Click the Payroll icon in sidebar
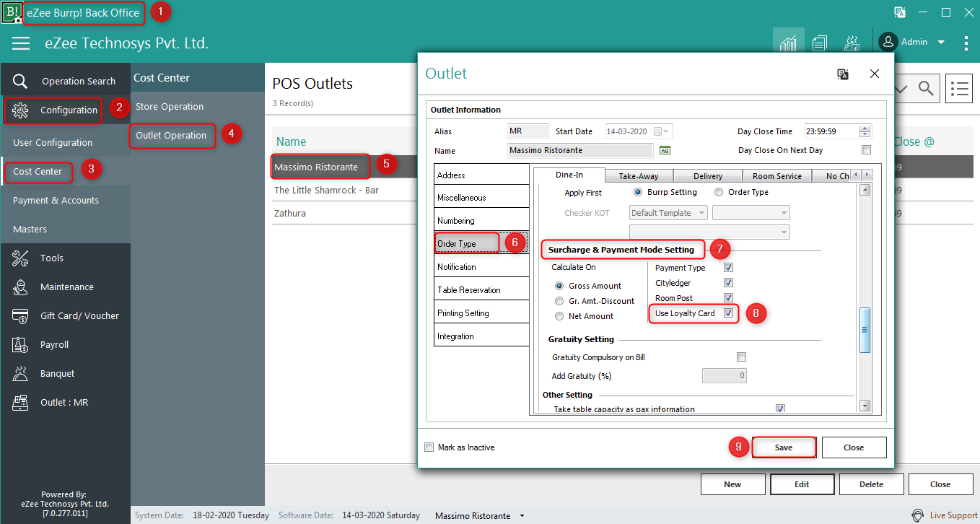The height and width of the screenshot is (524, 980). (20, 344)
